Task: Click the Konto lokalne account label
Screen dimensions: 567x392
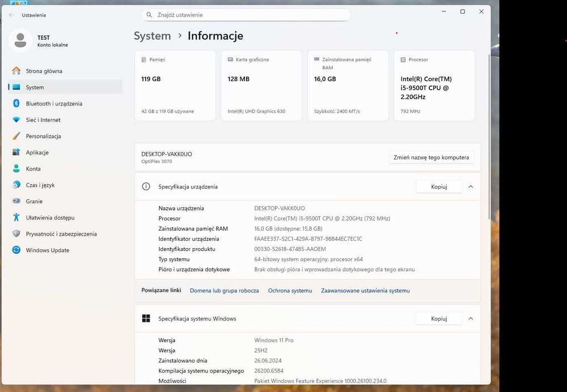Action: [x=52, y=45]
